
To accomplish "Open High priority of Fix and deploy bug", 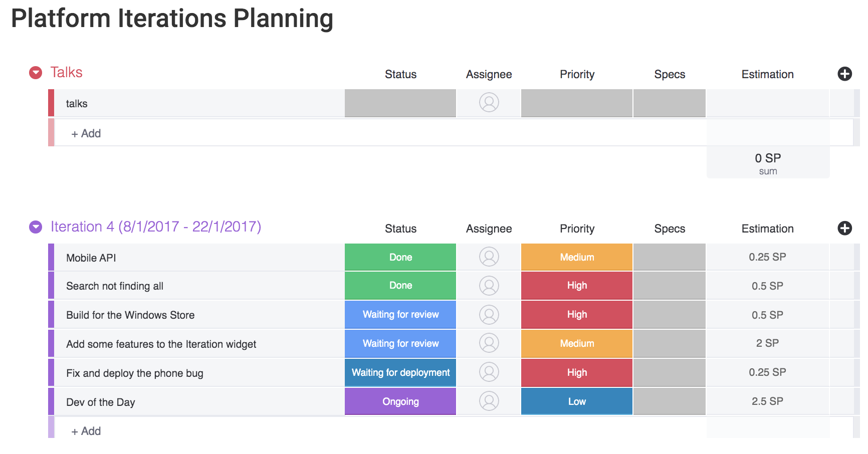I will (577, 373).
